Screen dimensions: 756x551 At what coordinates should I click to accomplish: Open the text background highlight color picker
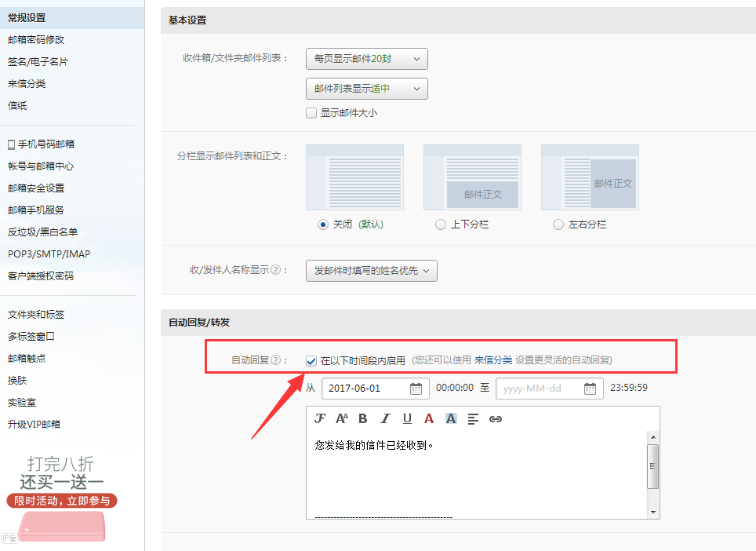[x=451, y=418]
